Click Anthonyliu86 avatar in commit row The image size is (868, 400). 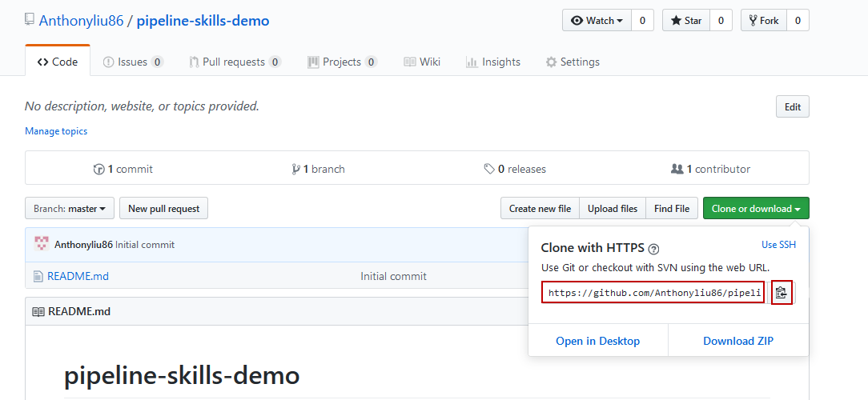42,244
